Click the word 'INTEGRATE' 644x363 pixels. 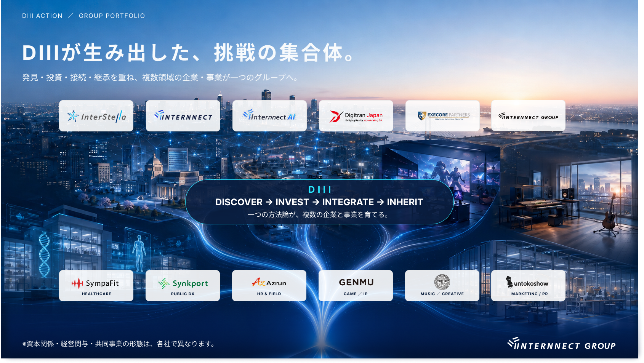pyautogui.click(x=348, y=202)
